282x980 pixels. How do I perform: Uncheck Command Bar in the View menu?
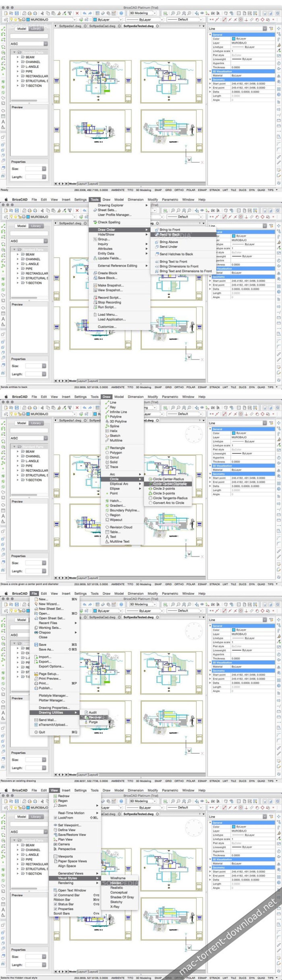pos(56,895)
